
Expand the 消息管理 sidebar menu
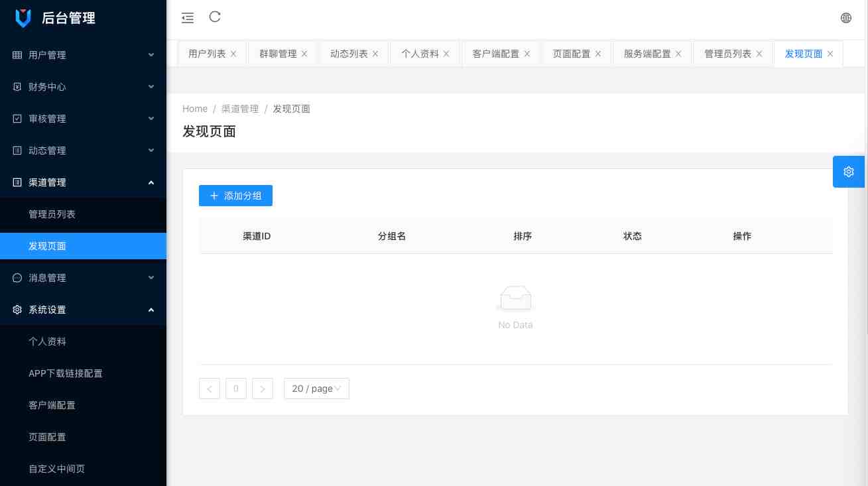tap(83, 278)
